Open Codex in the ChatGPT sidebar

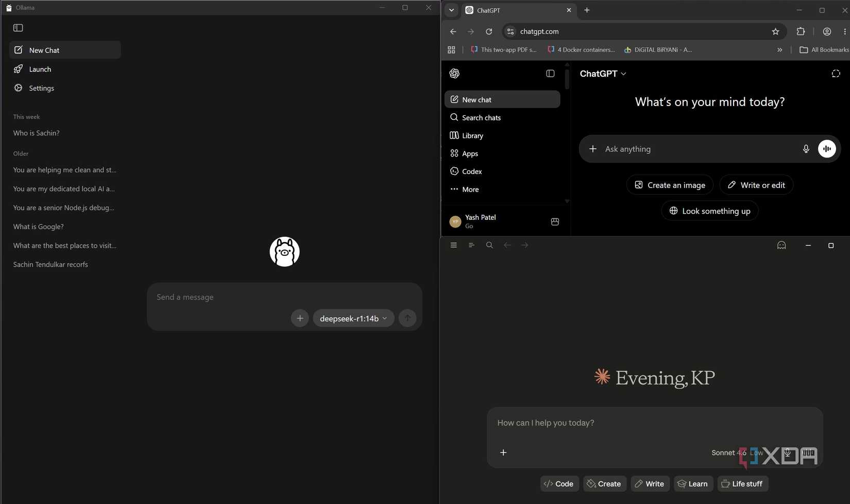502,171
